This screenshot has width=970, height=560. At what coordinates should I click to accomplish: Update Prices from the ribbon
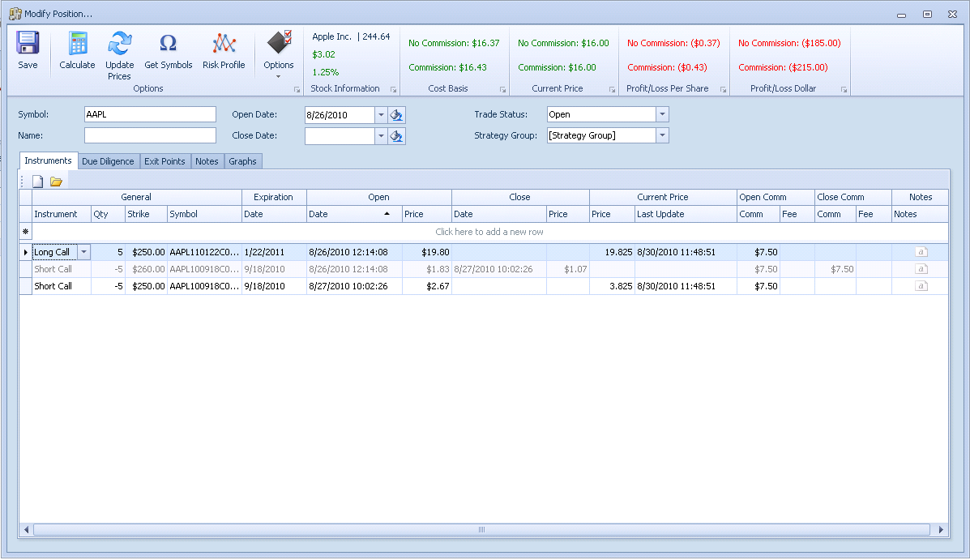coord(119,56)
